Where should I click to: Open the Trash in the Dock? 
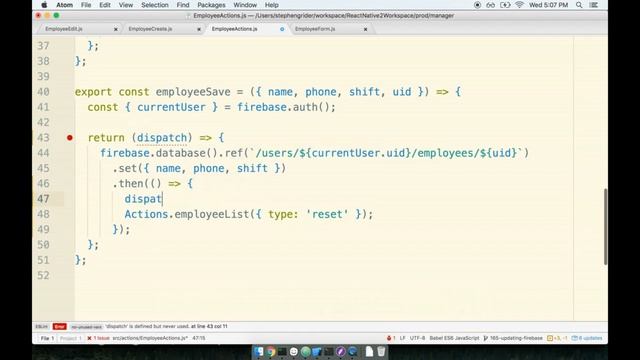coord(381,351)
